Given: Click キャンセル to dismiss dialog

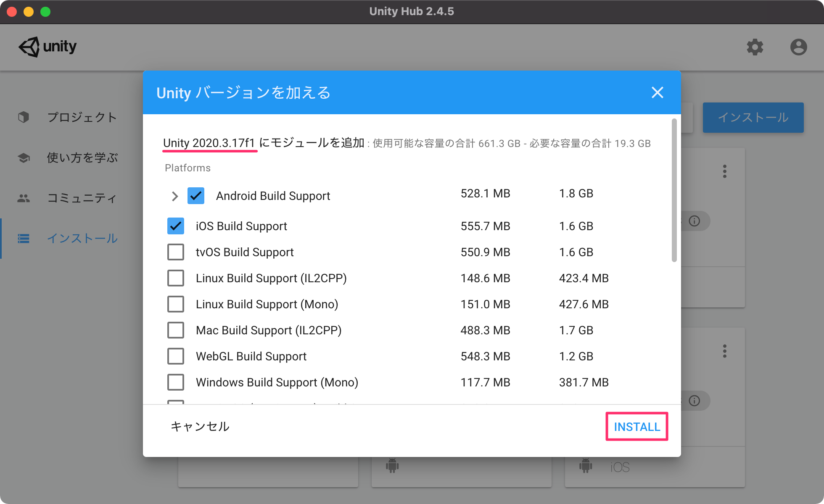Looking at the screenshot, I should [200, 427].
